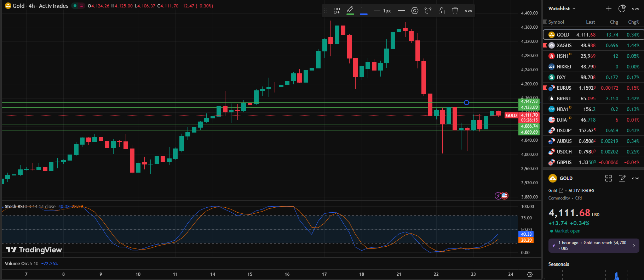
Task: Open the line style selector
Action: click(x=401, y=11)
